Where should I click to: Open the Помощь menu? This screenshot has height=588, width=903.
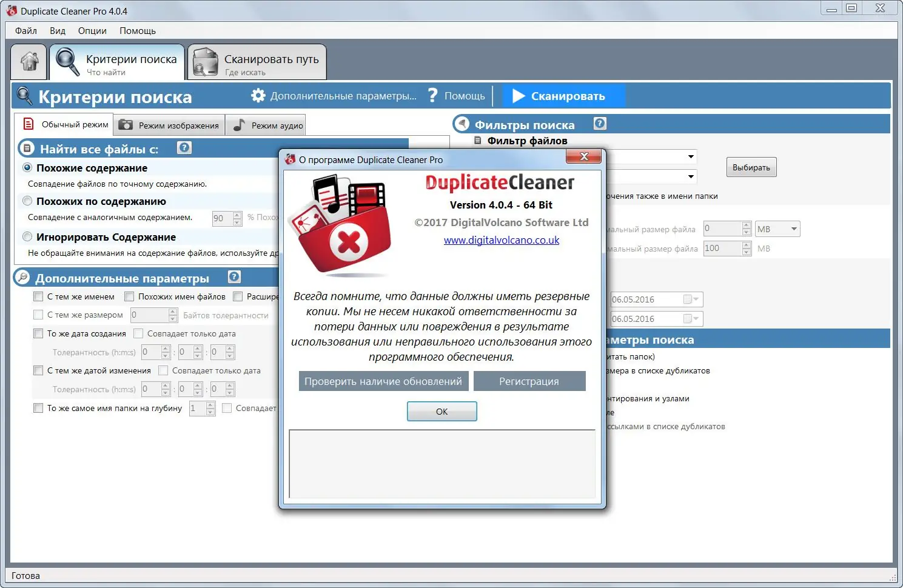pos(138,30)
